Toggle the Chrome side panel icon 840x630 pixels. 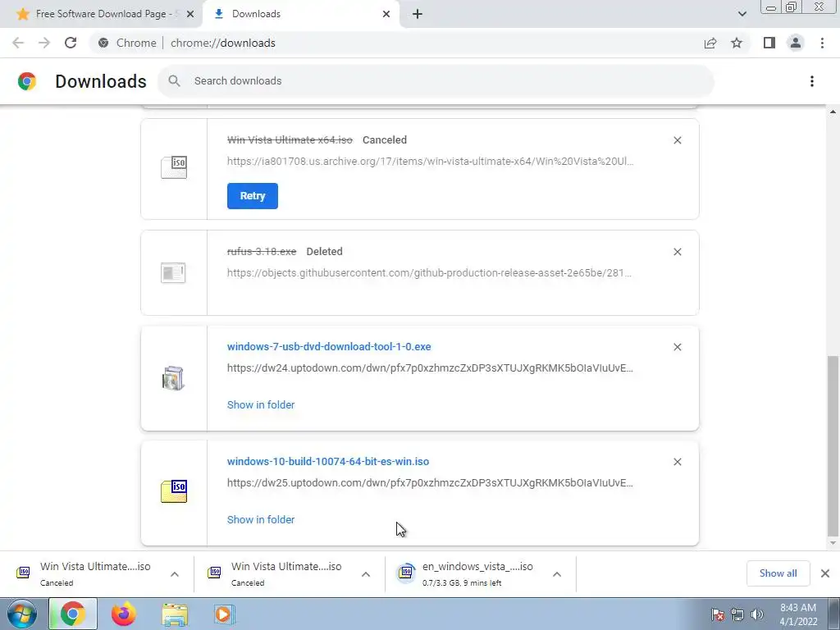point(769,43)
